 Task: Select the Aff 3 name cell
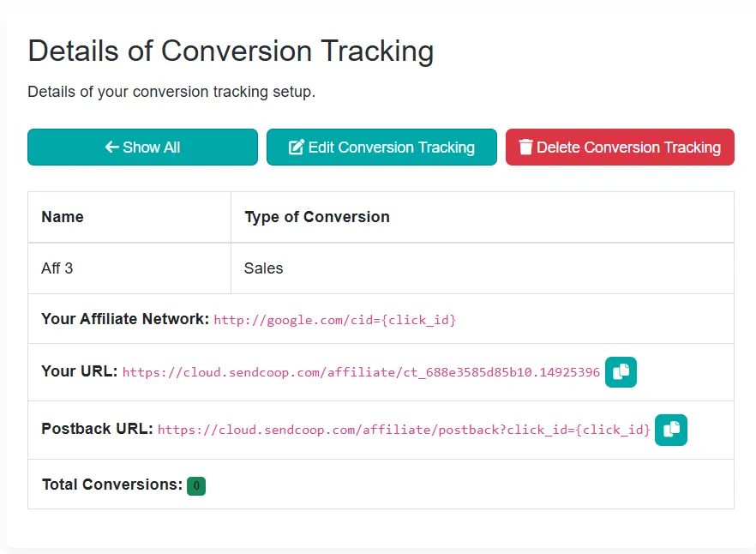pos(57,268)
